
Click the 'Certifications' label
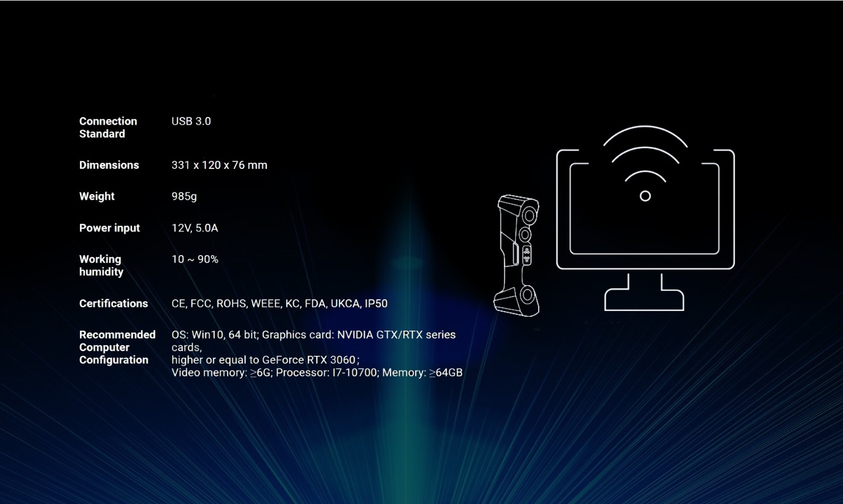tap(114, 304)
